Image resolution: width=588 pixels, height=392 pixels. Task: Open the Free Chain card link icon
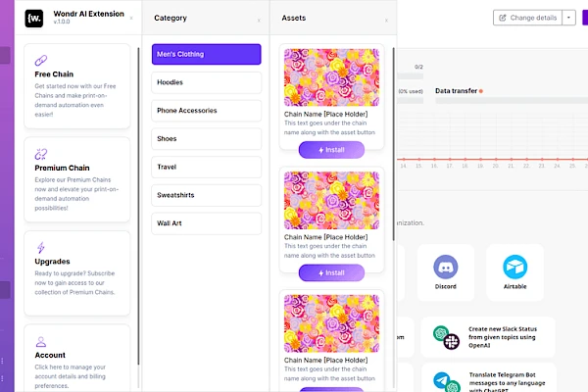pos(41,60)
